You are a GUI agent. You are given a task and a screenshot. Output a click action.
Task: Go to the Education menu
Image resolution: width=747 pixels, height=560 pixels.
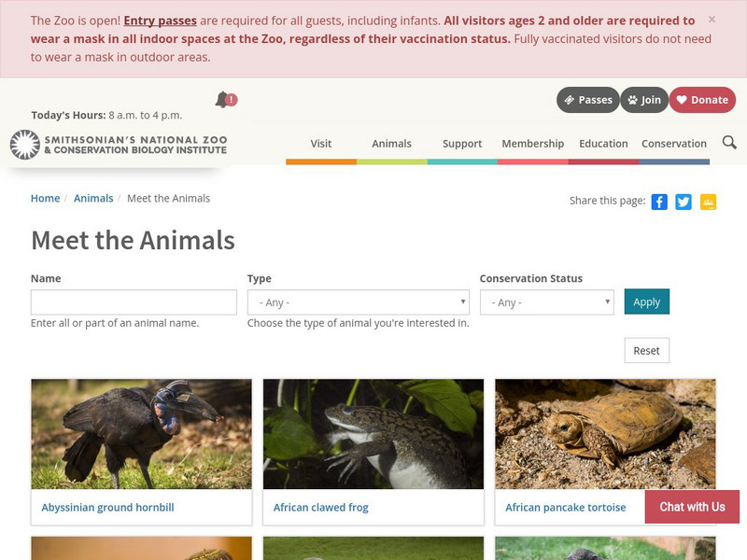(603, 144)
